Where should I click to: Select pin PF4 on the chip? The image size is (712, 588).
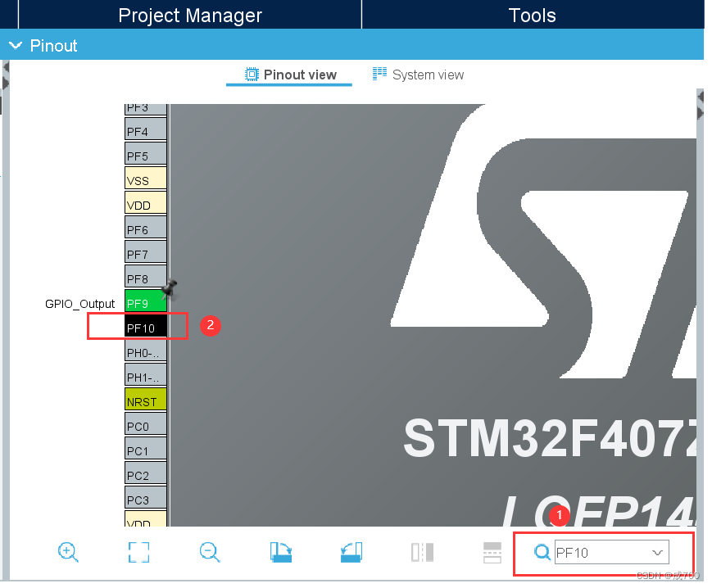coord(146,129)
